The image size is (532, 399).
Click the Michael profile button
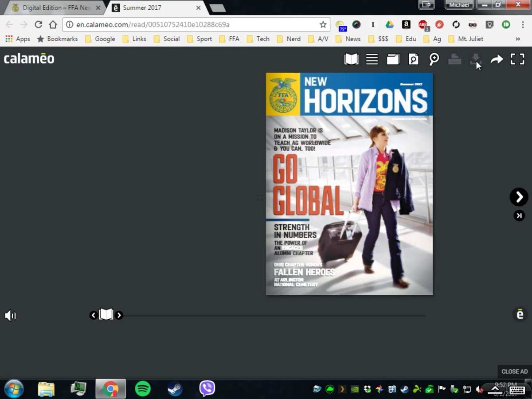(459, 4)
